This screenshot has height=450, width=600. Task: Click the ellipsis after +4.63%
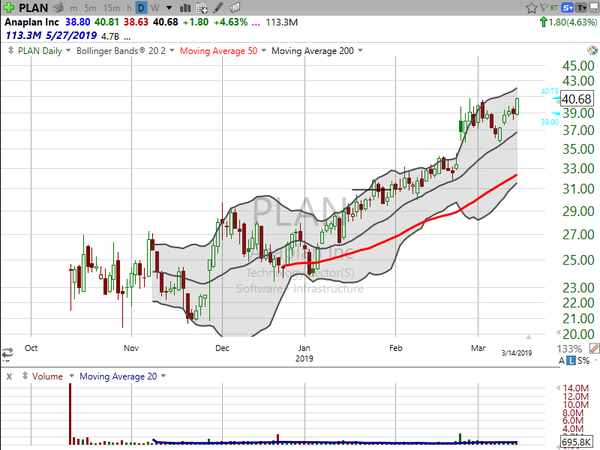[256, 24]
